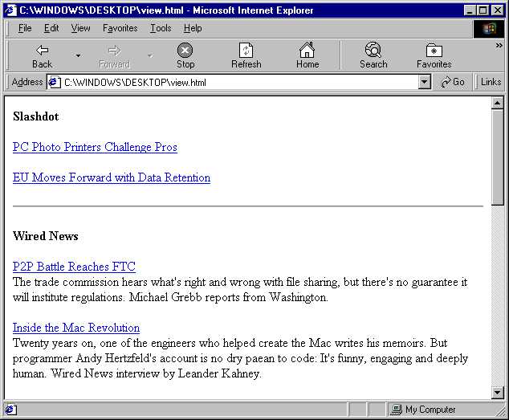Open the Tools menu
Image resolution: width=509 pixels, height=420 pixels.
pyautogui.click(x=161, y=28)
